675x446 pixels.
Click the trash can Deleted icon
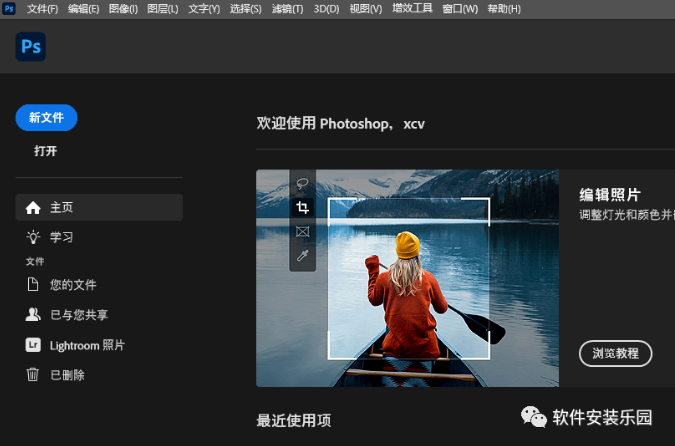pos(33,375)
